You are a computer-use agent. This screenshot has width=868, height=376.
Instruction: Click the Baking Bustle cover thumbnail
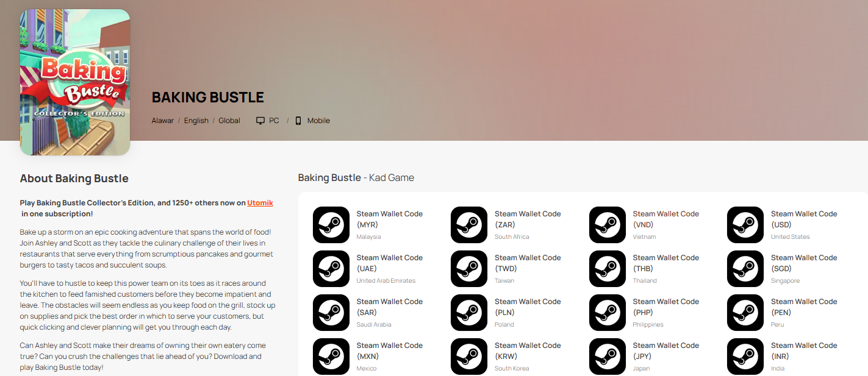coord(75,82)
